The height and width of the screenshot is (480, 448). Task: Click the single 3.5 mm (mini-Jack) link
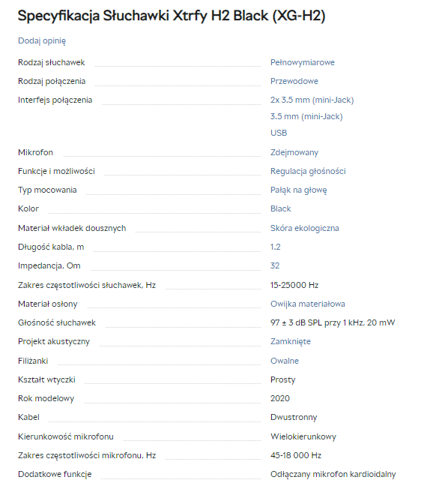(306, 117)
